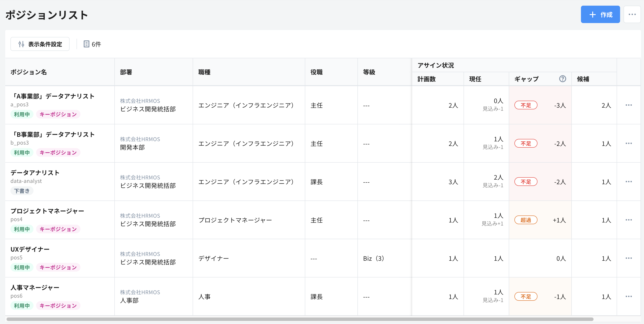
Task: Click the 超過 status pill on プロジェクトマネージャー row
Action: click(526, 220)
